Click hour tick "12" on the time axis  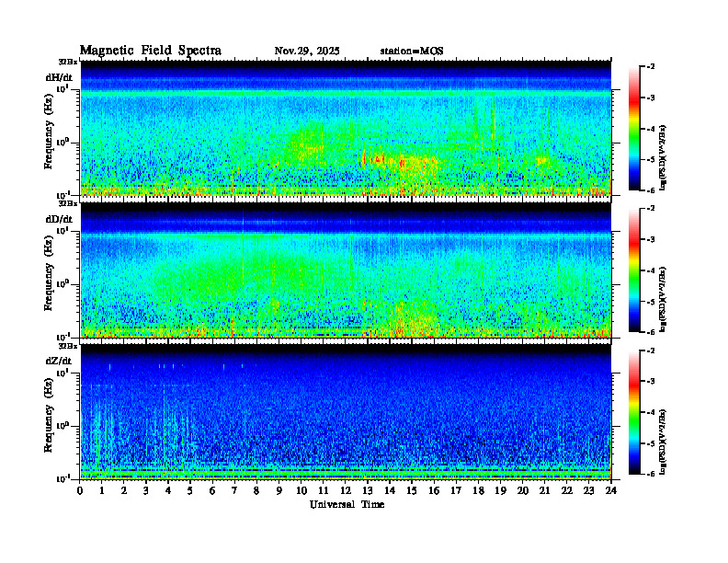346,491
